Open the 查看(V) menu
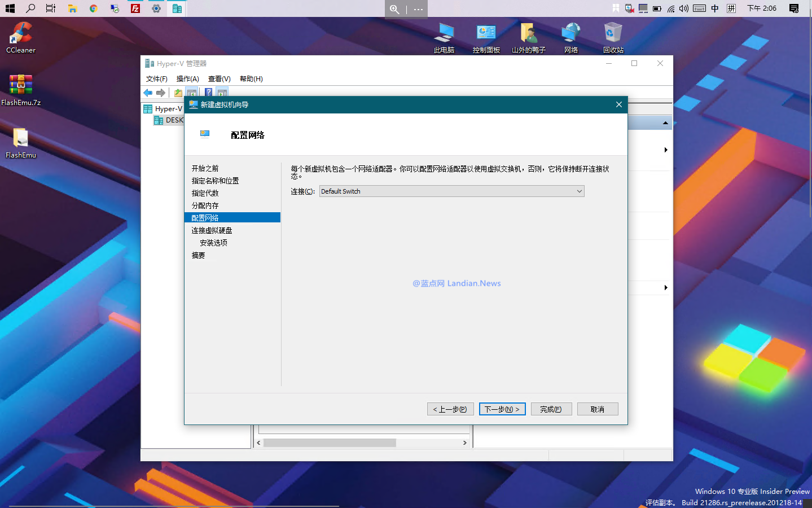812x508 pixels. coord(219,79)
